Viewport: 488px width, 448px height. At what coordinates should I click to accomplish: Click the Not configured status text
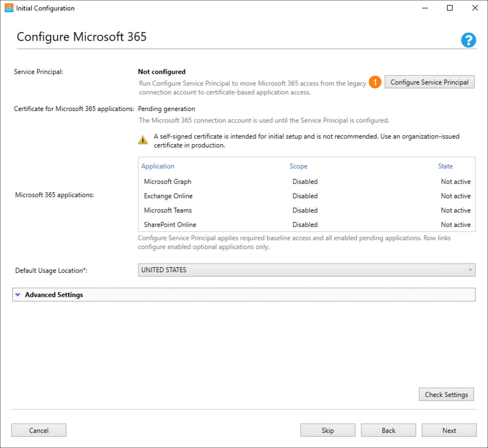coord(162,72)
